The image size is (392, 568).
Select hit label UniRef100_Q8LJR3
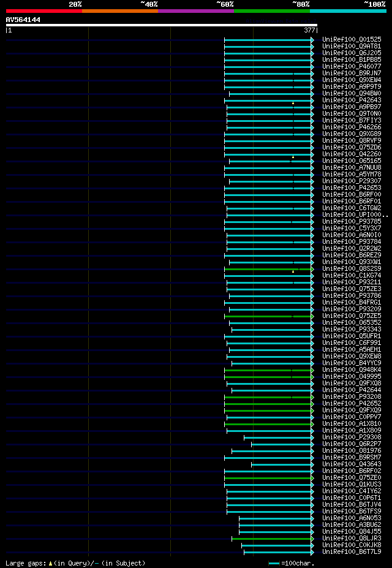[x=352, y=538]
